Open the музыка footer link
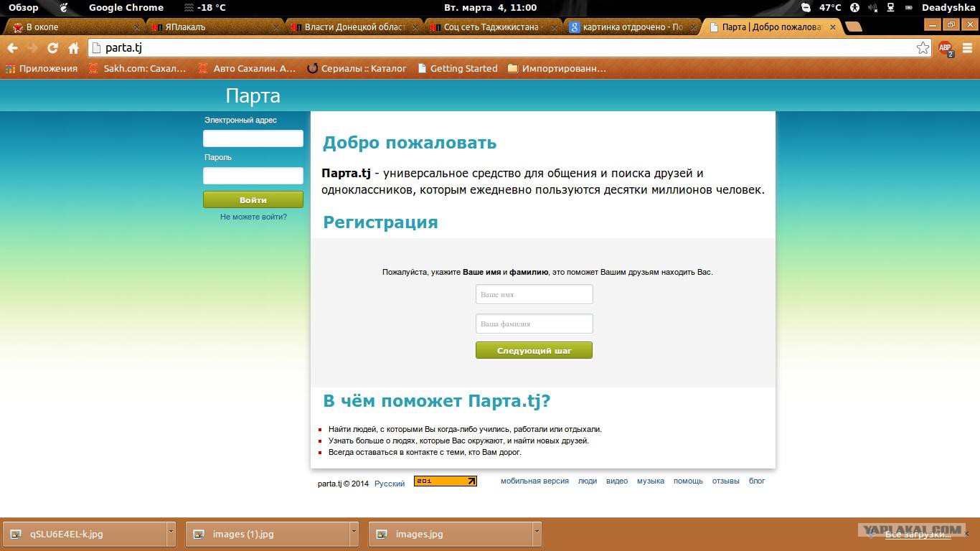980x551 pixels. coord(651,481)
